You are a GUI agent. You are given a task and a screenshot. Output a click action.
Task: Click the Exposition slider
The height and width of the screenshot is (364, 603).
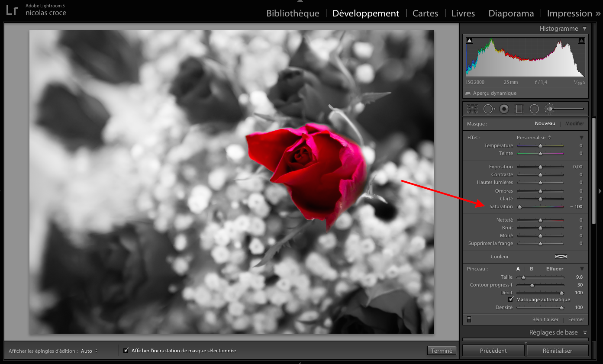point(541,167)
